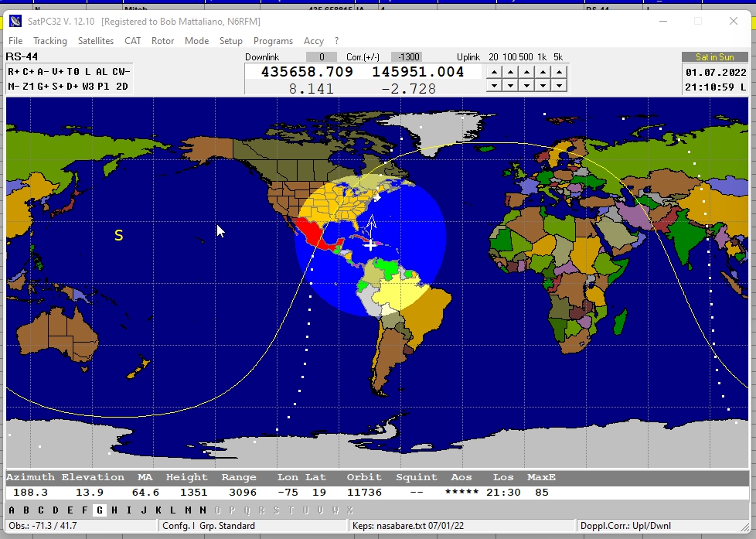Lower uplink with 500 Hz down arrow
The image size is (756, 539).
coord(526,85)
